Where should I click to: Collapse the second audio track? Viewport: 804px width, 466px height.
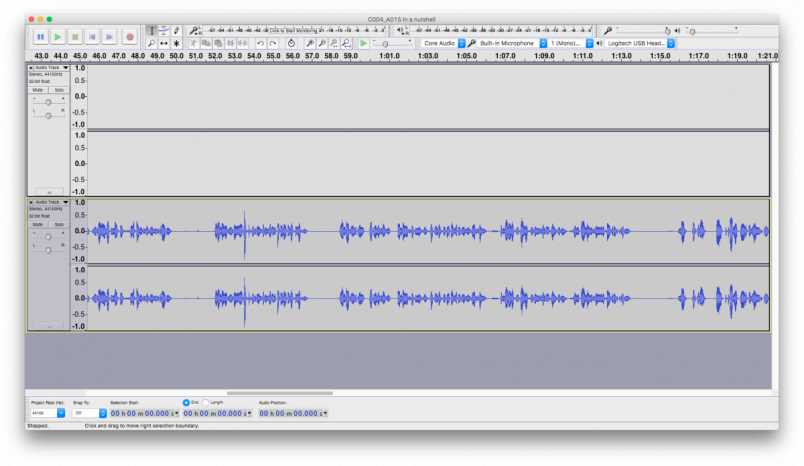pyautogui.click(x=49, y=327)
